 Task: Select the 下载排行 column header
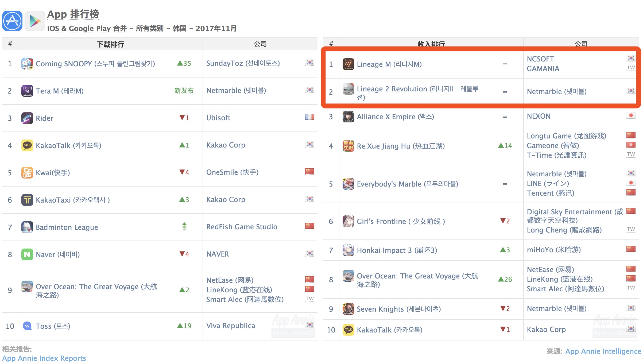tap(110, 44)
